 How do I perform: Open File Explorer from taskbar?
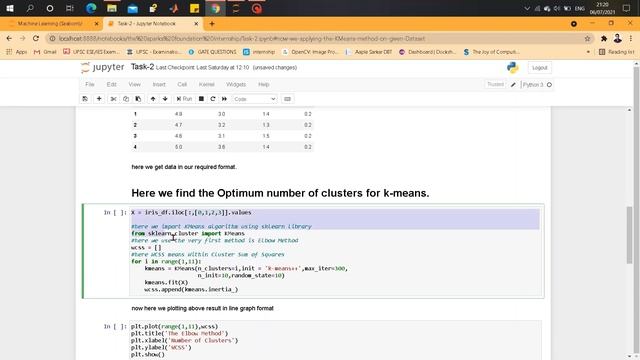point(112,8)
